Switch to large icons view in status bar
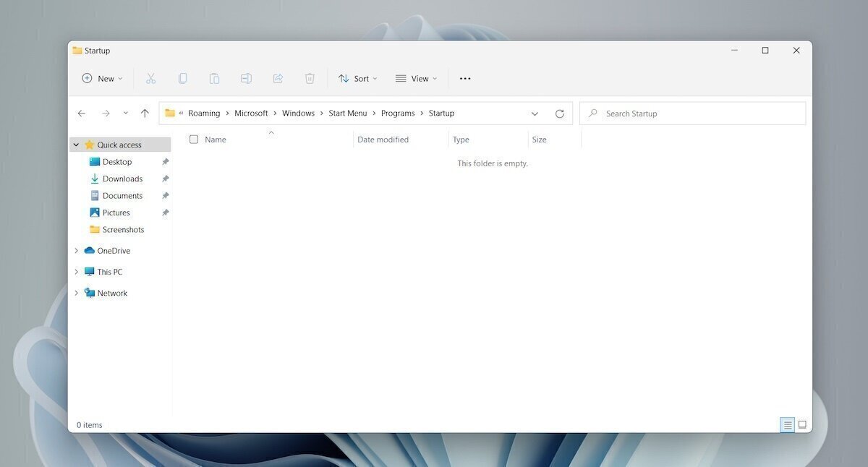Screen dimensions: 868x467 tap(802, 425)
